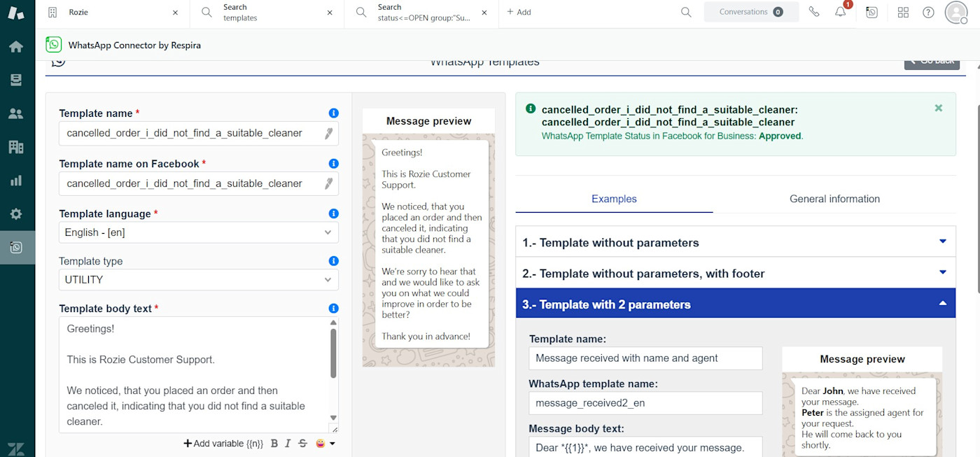Click info icon beside Template name on Facebook
Image resolution: width=980 pixels, height=457 pixels.
click(333, 163)
